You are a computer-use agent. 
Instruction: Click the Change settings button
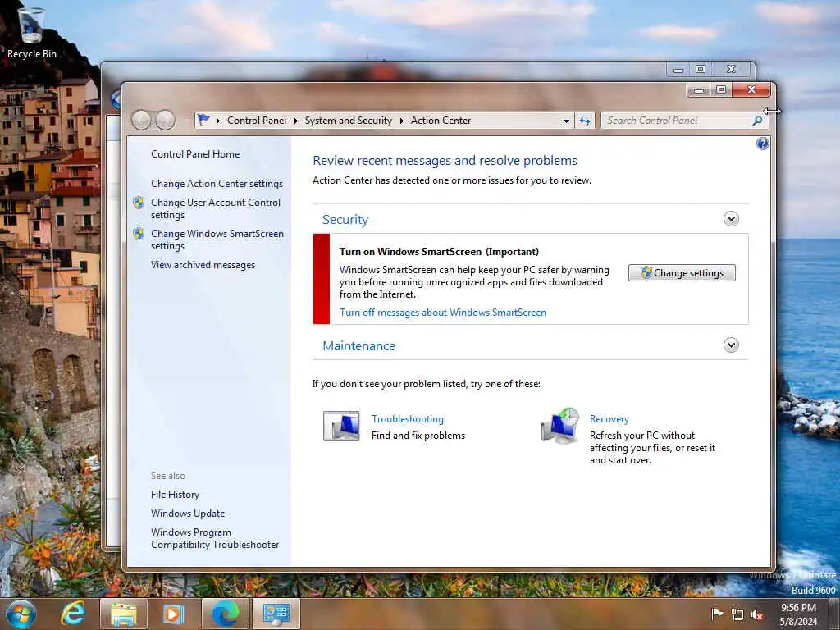click(682, 272)
